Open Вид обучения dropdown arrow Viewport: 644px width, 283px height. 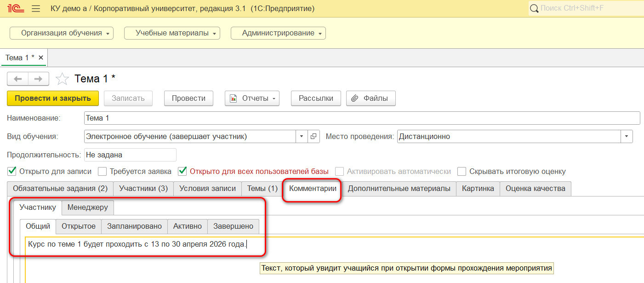point(302,136)
